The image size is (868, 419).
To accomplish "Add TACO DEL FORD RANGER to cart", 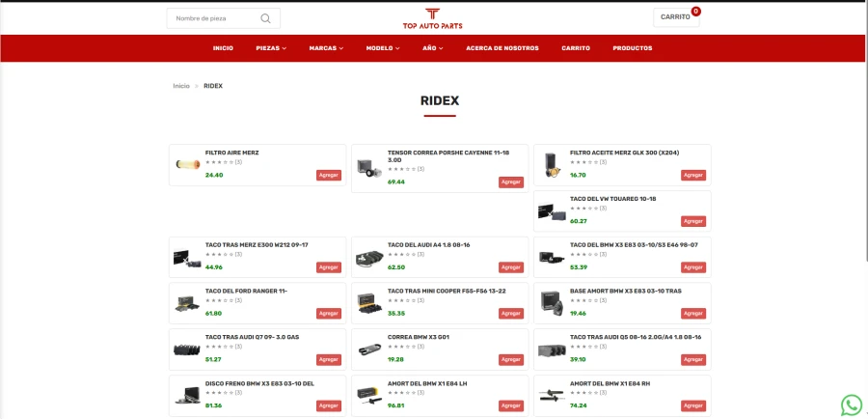I will pyautogui.click(x=329, y=313).
